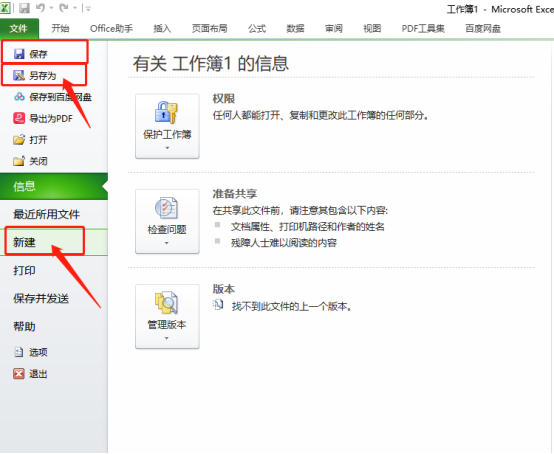554x454 pixels.
Task: Click the 选项 label in the sidebar
Action: (x=38, y=352)
